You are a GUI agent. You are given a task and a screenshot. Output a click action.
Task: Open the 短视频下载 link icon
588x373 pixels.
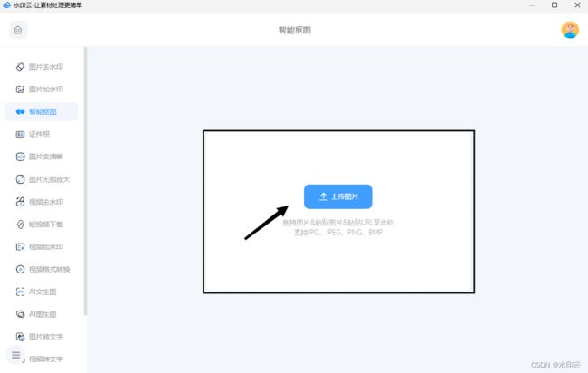point(20,225)
